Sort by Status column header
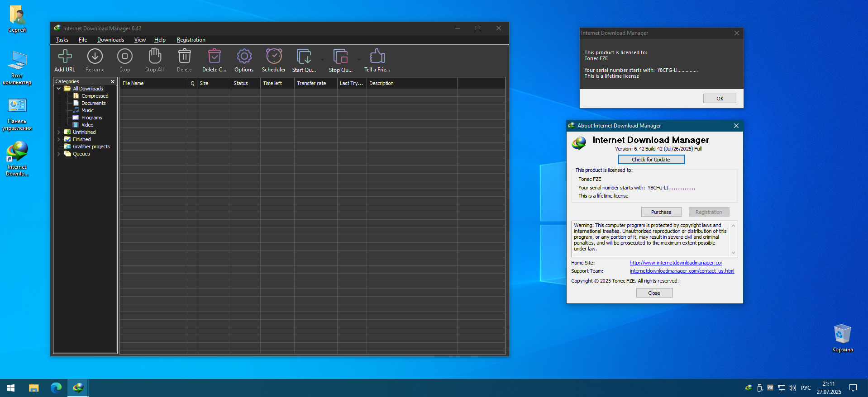The width and height of the screenshot is (868, 397). (246, 83)
